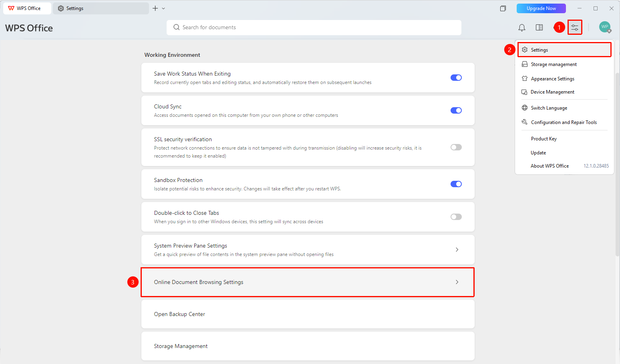Screen dimensions: 620x364
Task: Open Configuration and Repair Tools
Action: [564, 122]
